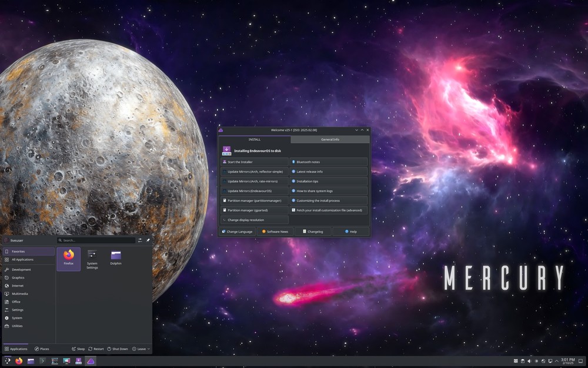The height and width of the screenshot is (368, 588).
Task: Click the volume icon in the system tray
Action: (529, 361)
